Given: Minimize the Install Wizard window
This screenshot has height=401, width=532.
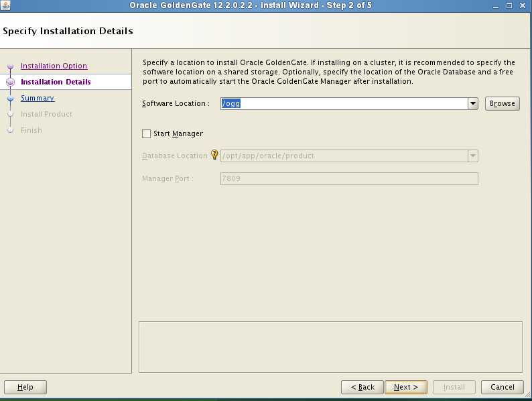Looking at the screenshot, I should pyautogui.click(x=496, y=6).
